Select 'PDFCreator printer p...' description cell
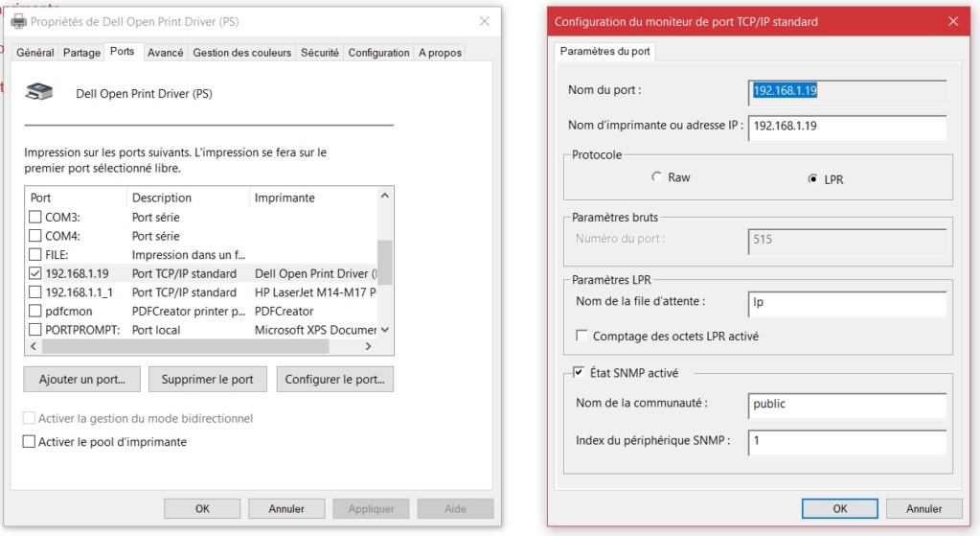Viewport: 980px width, 536px height. (x=189, y=311)
